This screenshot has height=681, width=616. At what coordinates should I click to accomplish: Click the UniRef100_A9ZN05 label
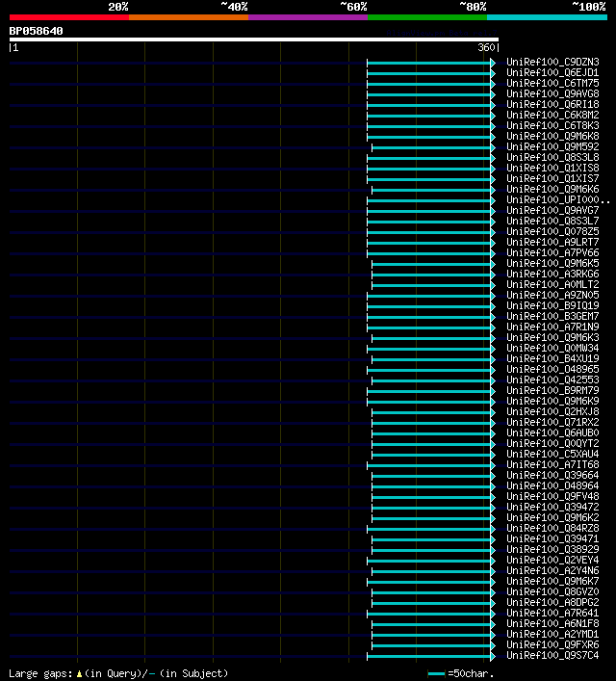click(x=552, y=296)
